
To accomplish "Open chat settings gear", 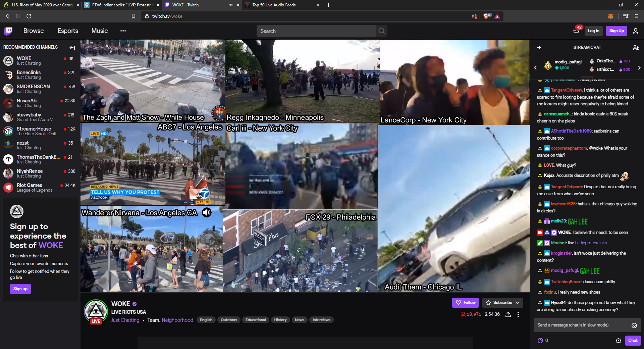I will (x=619, y=341).
